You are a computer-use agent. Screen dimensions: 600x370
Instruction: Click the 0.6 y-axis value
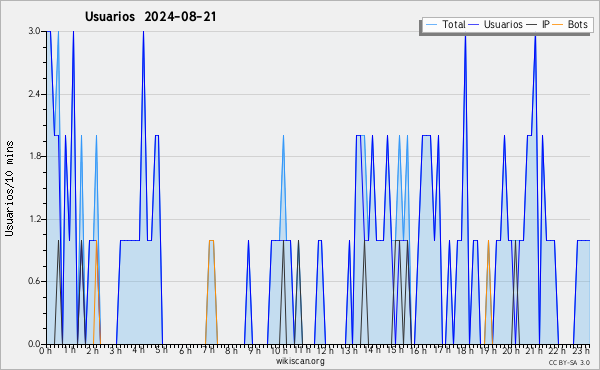click(x=34, y=281)
